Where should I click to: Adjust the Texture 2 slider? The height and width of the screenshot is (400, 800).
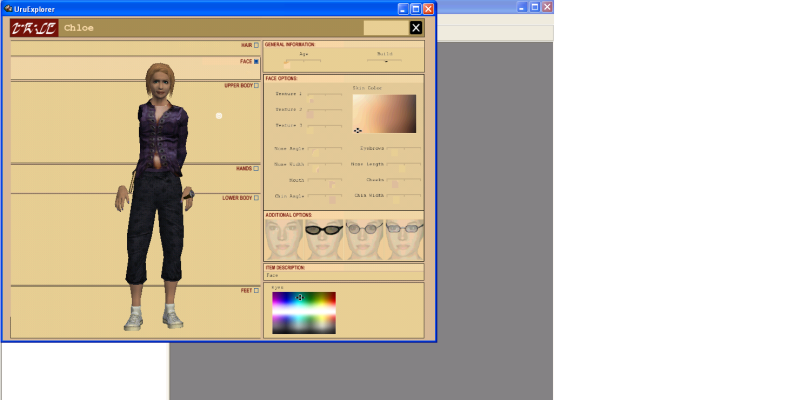tap(324, 110)
